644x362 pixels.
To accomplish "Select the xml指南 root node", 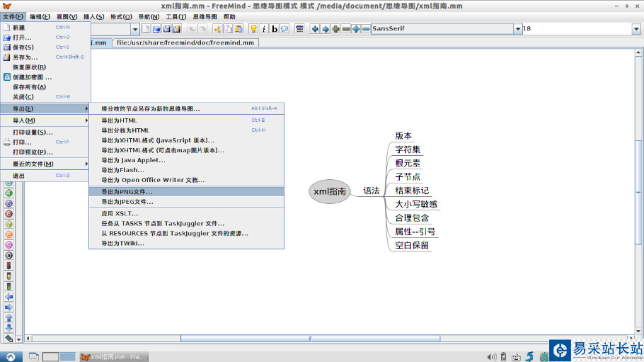I will coord(330,191).
